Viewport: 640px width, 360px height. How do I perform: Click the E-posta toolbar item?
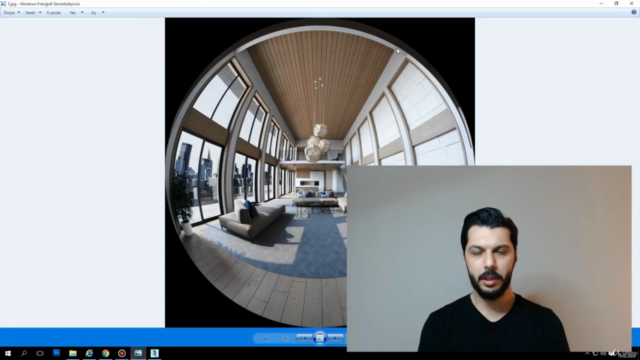53,13
